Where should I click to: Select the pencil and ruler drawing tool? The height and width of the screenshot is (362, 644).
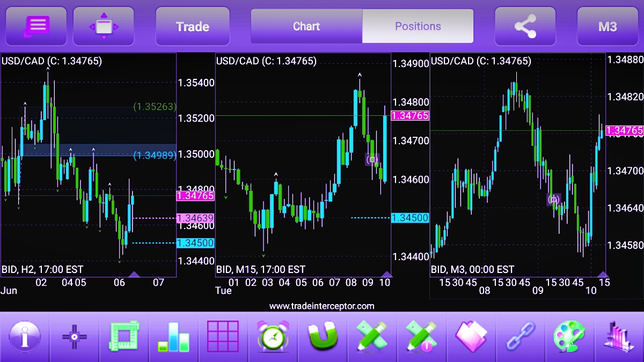pyautogui.click(x=371, y=337)
